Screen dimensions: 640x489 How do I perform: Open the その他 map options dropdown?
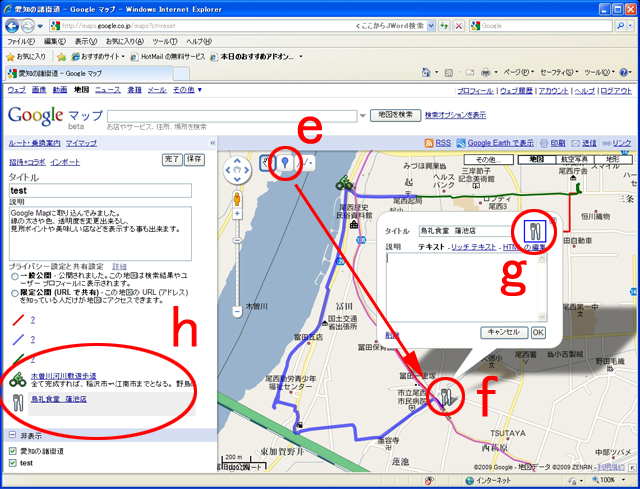(x=488, y=159)
